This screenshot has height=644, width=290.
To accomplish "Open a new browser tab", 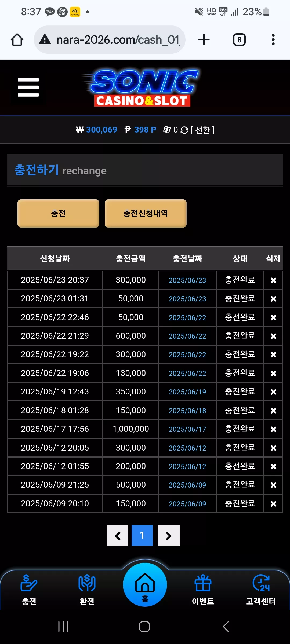I will 204,40.
